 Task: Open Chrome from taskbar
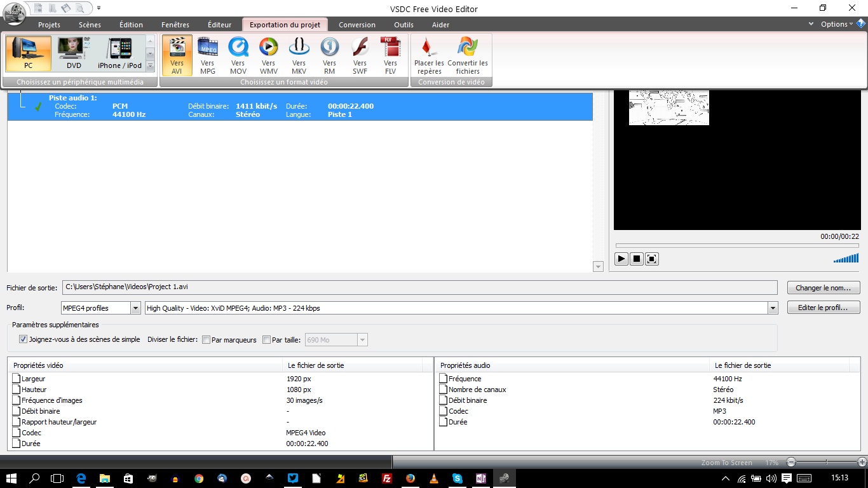pos(199,478)
